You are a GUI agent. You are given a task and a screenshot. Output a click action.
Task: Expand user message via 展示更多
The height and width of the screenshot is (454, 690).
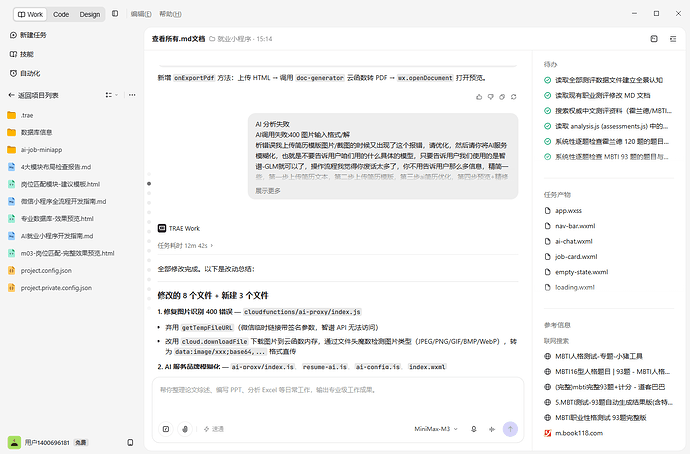tap(268, 191)
